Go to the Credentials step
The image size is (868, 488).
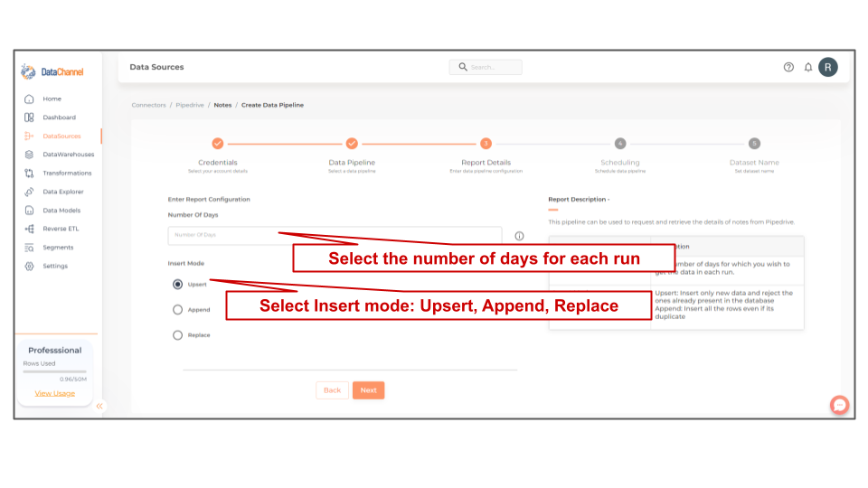218,144
